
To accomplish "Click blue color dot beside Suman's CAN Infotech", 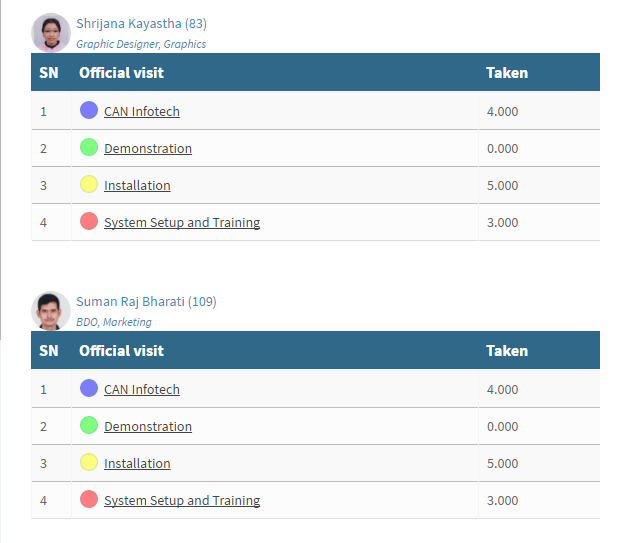I will (89, 388).
